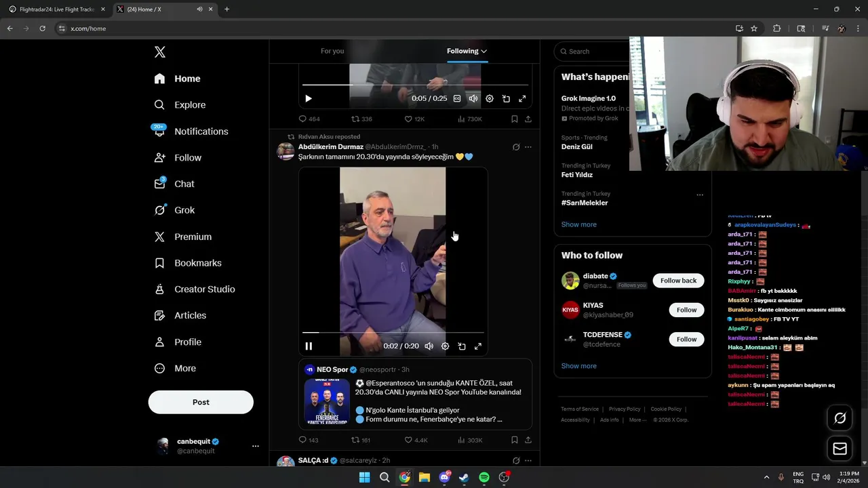Follow the TCDEFENSE account
Viewport: 868px width, 488px height.
pos(686,339)
